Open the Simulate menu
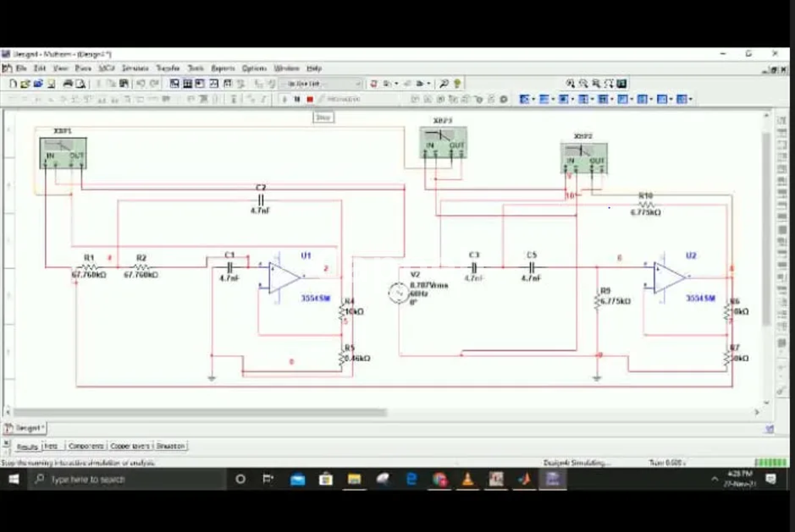The image size is (795, 532). [135, 68]
